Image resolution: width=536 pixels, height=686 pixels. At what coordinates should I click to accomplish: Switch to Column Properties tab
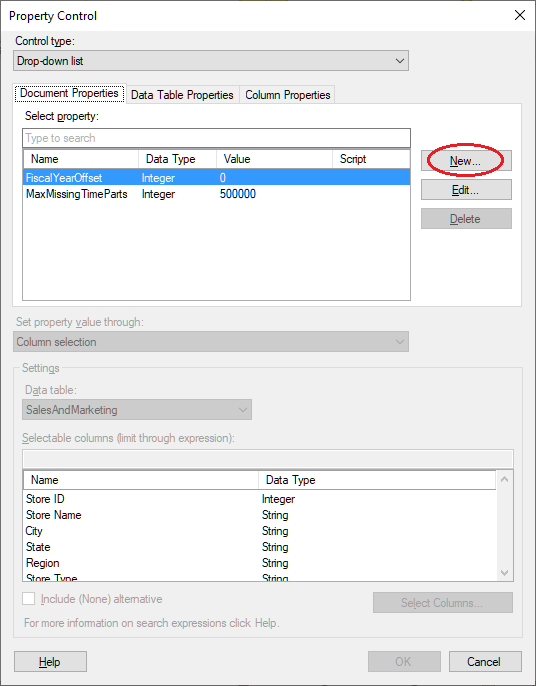(287, 95)
